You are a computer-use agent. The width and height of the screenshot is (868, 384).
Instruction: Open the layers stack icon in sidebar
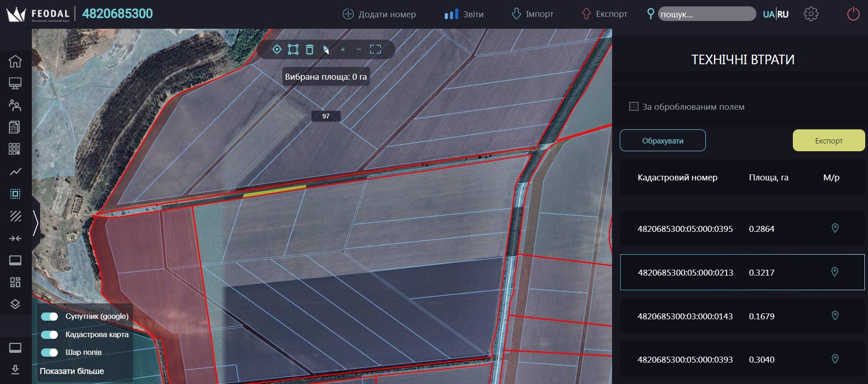pos(15,304)
